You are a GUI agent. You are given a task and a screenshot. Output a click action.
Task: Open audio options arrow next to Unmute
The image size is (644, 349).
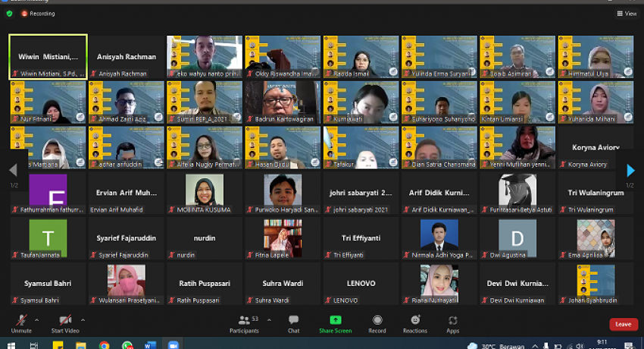36,320
